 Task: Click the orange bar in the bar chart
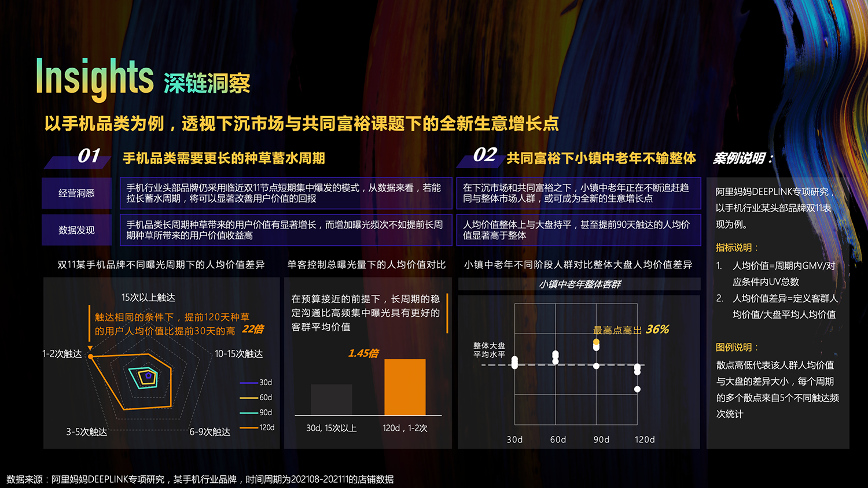[405, 387]
